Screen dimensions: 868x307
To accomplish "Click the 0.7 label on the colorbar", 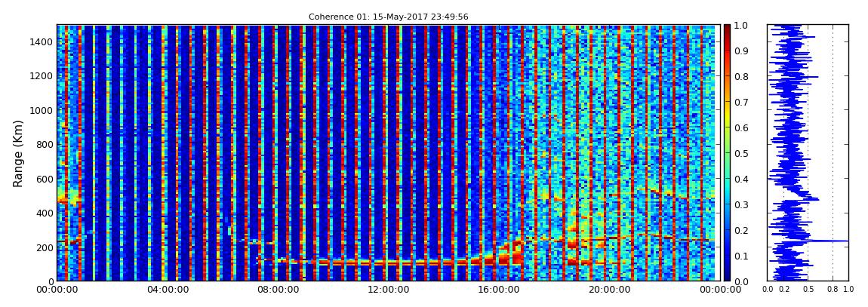I will point(740,103).
